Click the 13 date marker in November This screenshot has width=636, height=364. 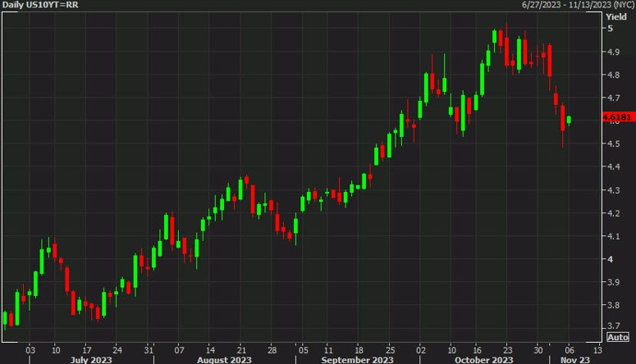pyautogui.click(x=597, y=350)
